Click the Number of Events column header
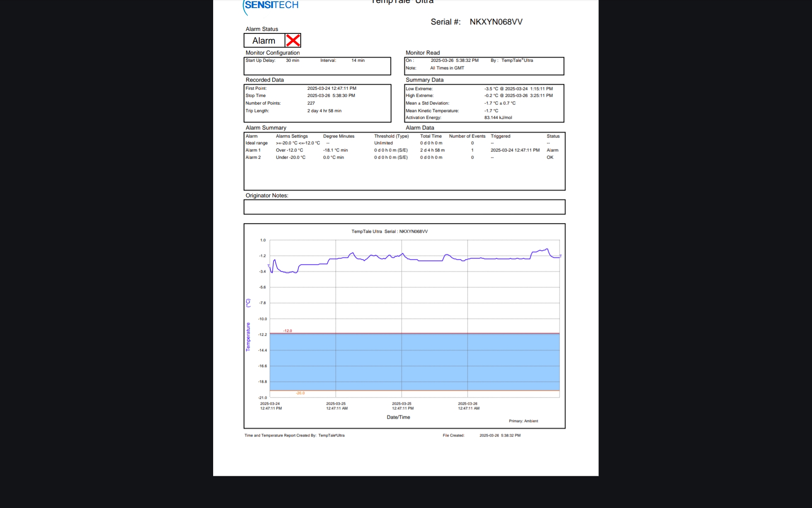The height and width of the screenshot is (508, 812). coord(467,136)
